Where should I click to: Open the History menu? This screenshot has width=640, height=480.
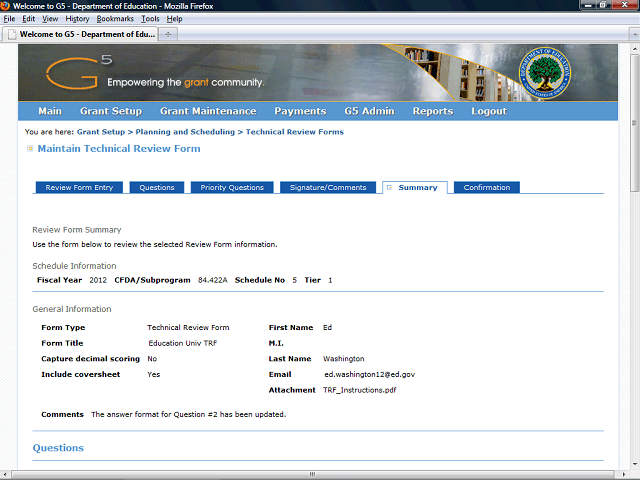(x=77, y=19)
